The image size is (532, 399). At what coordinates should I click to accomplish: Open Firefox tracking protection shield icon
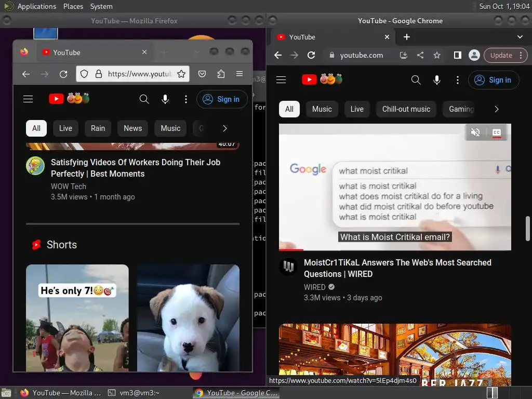tap(84, 74)
